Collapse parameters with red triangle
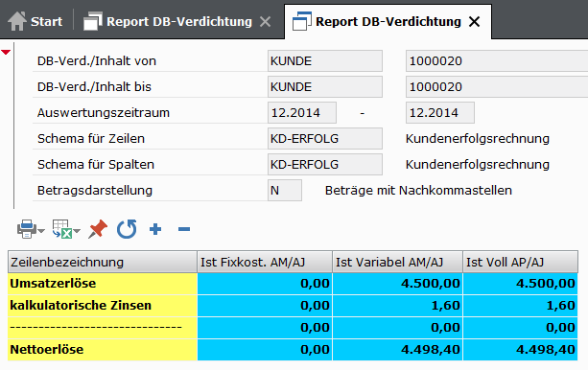 coord(6,52)
